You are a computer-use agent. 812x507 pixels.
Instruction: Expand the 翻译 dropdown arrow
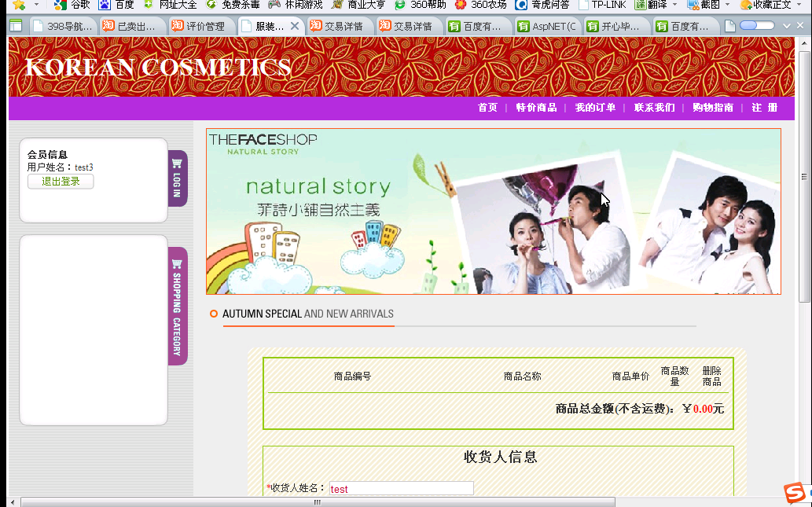(674, 5)
